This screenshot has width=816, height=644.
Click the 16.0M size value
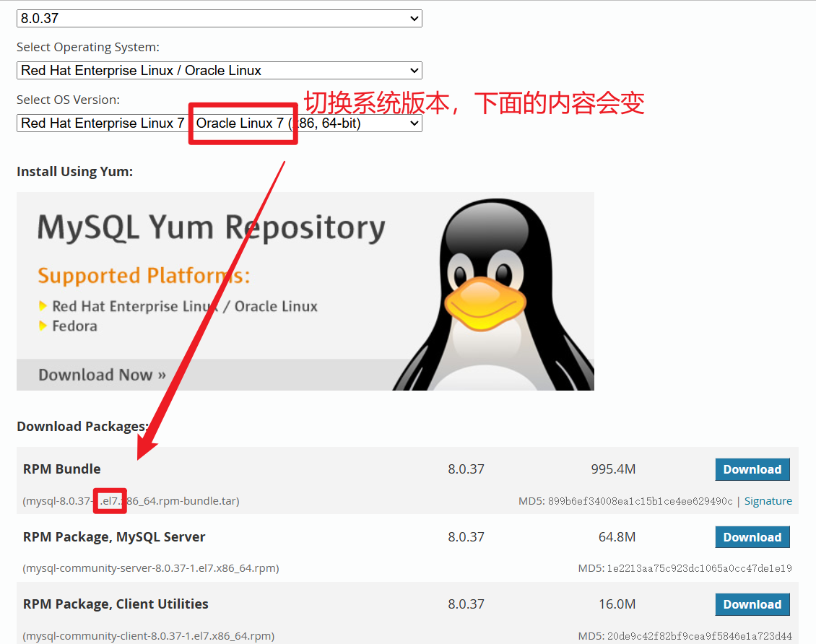617,604
